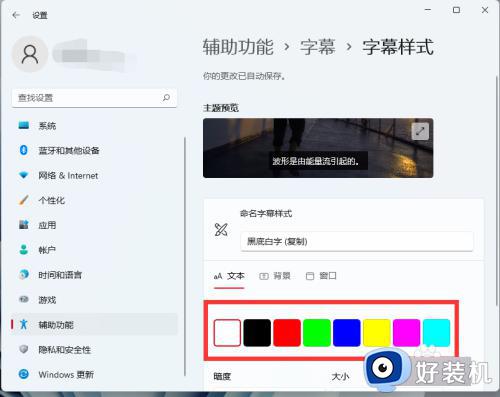Click the accessibility icon beside 辅助功能
500x397 pixels.
24,324
